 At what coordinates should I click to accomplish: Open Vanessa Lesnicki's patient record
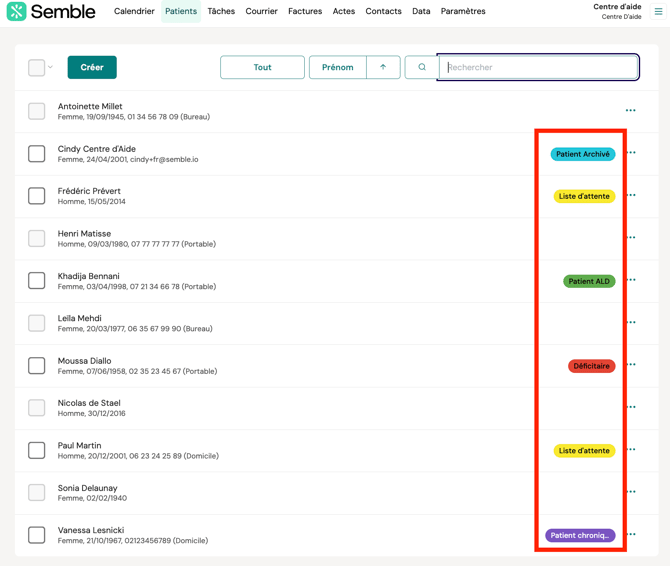91,530
